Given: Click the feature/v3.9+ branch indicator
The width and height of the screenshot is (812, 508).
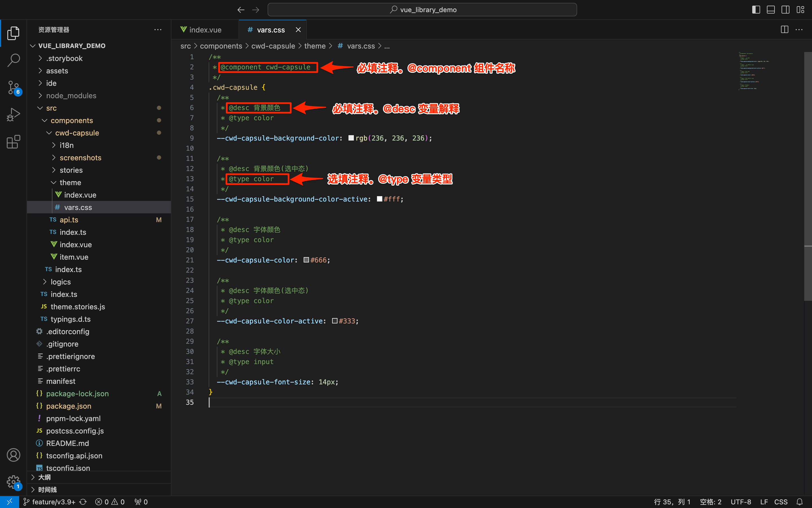Looking at the screenshot, I should coord(49,502).
